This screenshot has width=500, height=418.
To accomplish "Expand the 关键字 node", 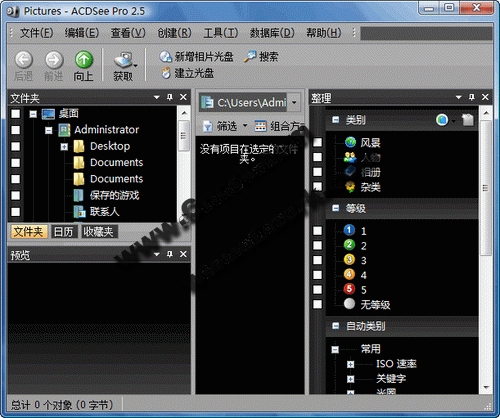I will (x=350, y=379).
